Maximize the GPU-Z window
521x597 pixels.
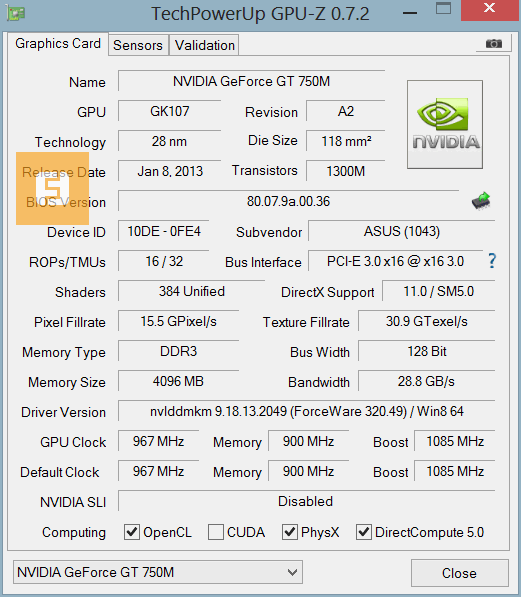click(x=443, y=8)
